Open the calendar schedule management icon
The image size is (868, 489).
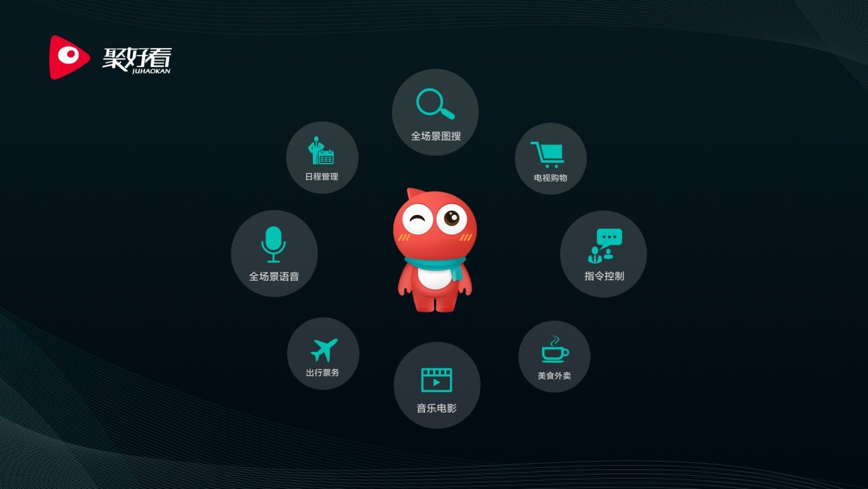coord(321,151)
